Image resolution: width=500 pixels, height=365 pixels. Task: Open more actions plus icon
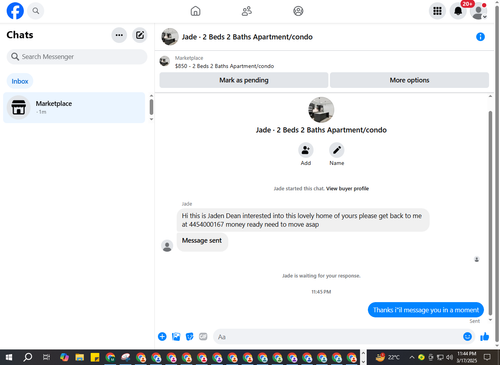point(162,337)
